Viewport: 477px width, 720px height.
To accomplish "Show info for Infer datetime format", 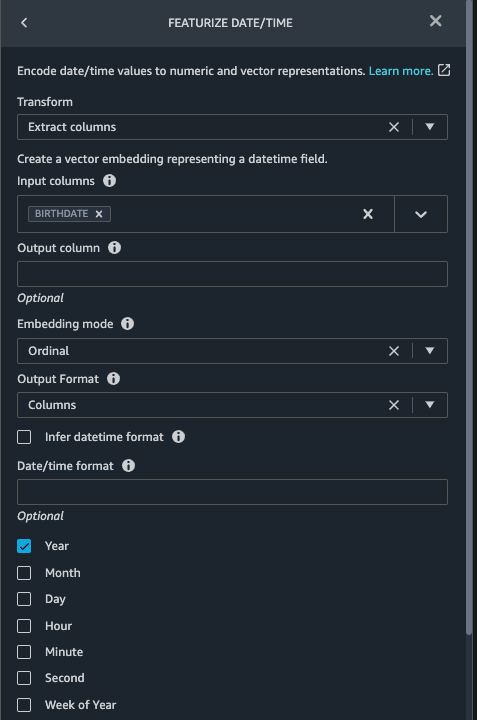I will [x=178, y=437].
